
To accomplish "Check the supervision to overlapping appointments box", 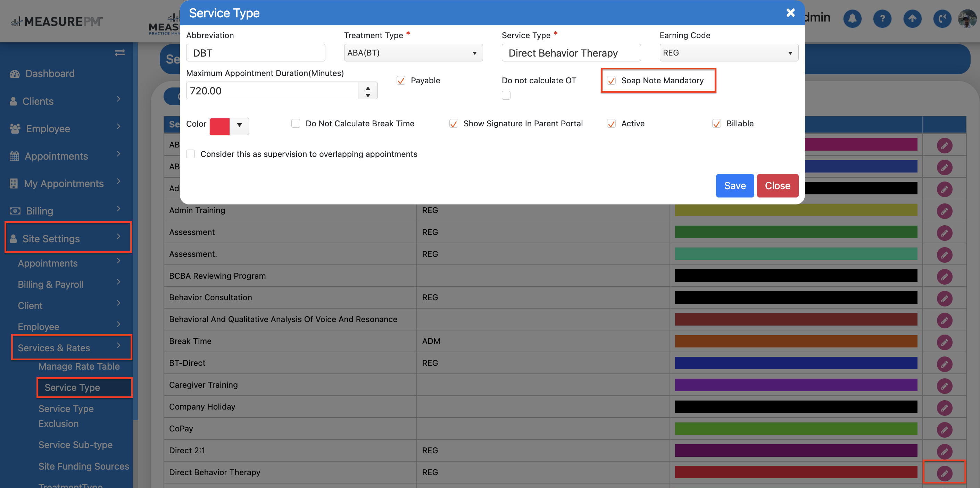I will click(x=191, y=154).
